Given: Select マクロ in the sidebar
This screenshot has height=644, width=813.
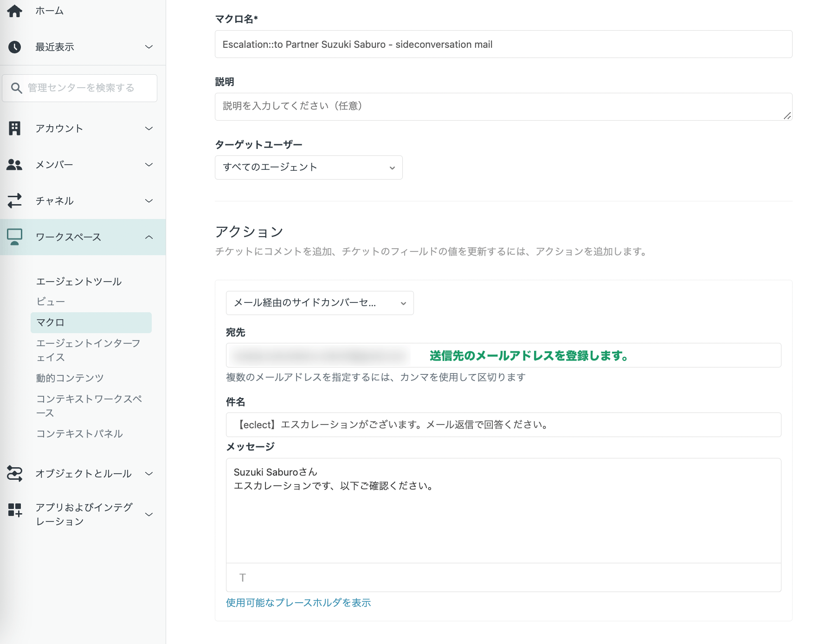Looking at the screenshot, I should (91, 322).
